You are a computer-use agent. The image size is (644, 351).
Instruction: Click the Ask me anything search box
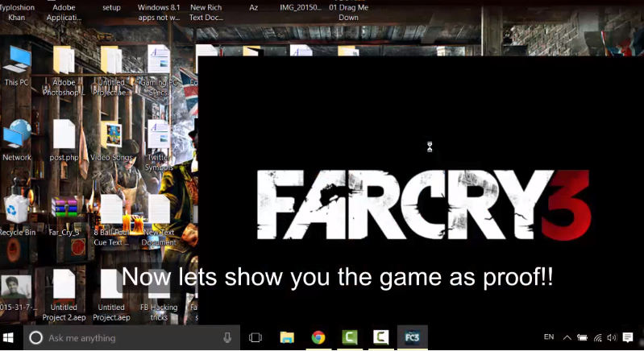(131, 338)
